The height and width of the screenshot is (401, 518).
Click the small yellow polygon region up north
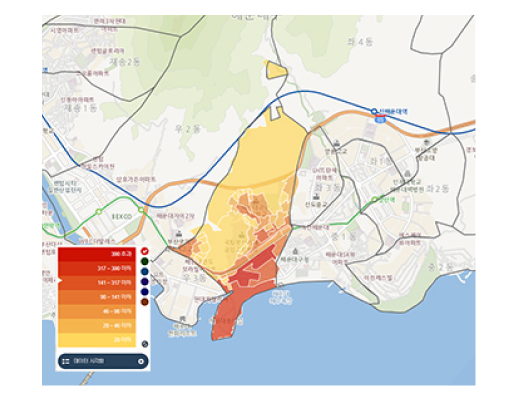[275, 70]
